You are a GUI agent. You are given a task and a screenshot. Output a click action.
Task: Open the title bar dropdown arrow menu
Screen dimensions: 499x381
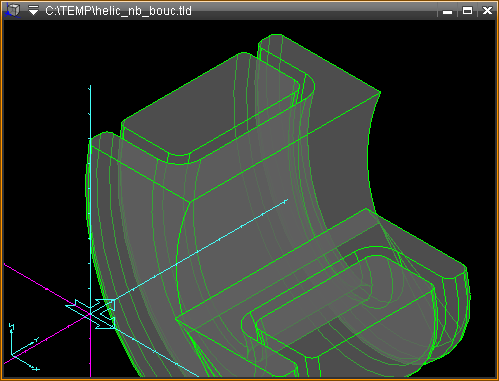click(x=33, y=11)
